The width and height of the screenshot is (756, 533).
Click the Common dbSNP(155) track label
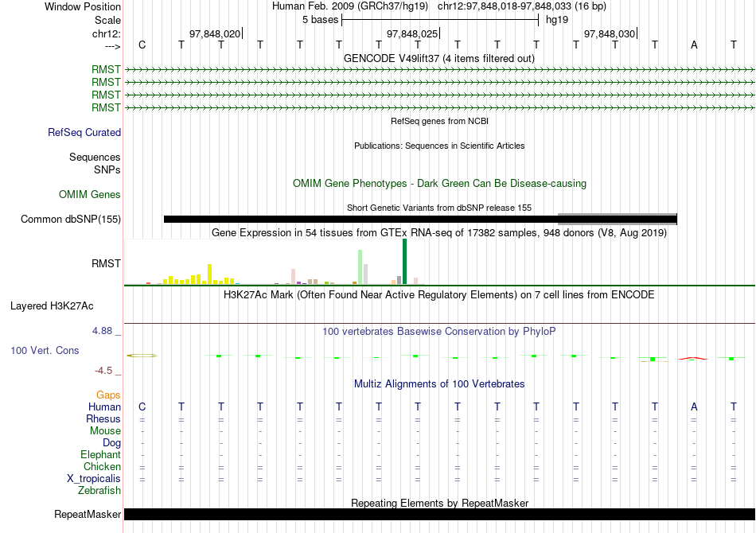pos(71,220)
